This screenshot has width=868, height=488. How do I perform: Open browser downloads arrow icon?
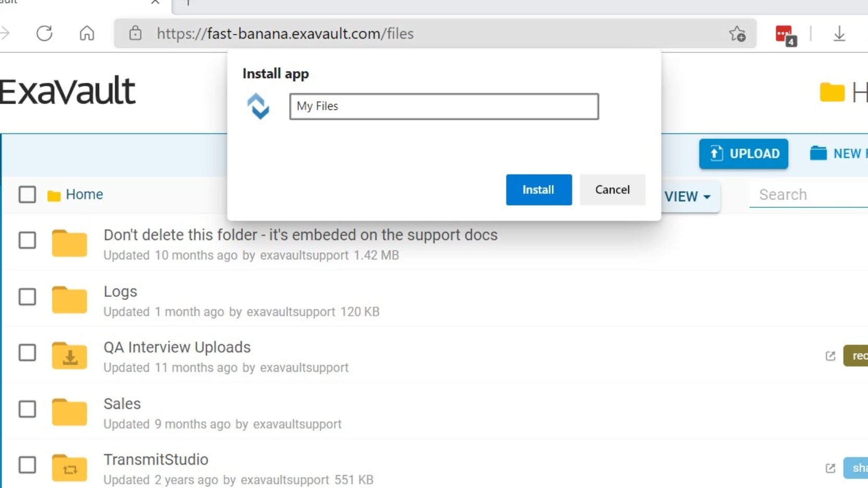pyautogui.click(x=839, y=34)
